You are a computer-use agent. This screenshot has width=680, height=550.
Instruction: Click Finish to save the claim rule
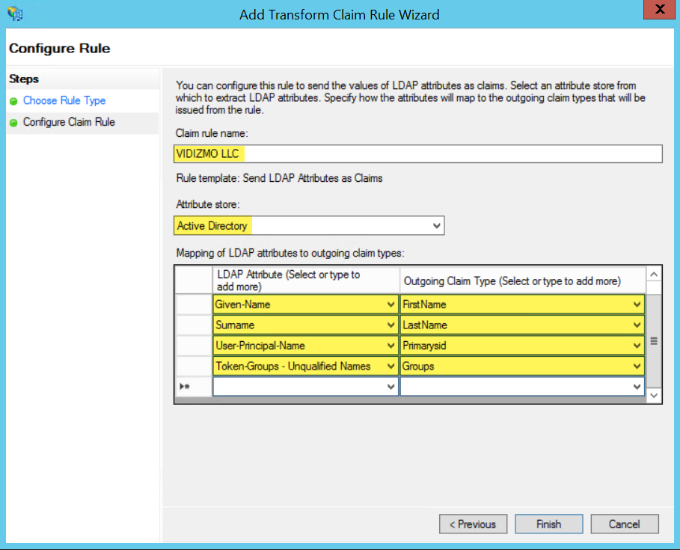point(548,524)
